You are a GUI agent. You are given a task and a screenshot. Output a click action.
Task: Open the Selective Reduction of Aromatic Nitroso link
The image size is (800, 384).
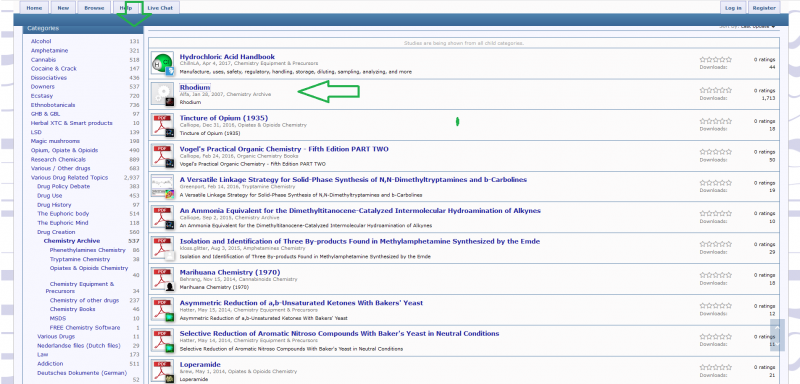click(339, 334)
